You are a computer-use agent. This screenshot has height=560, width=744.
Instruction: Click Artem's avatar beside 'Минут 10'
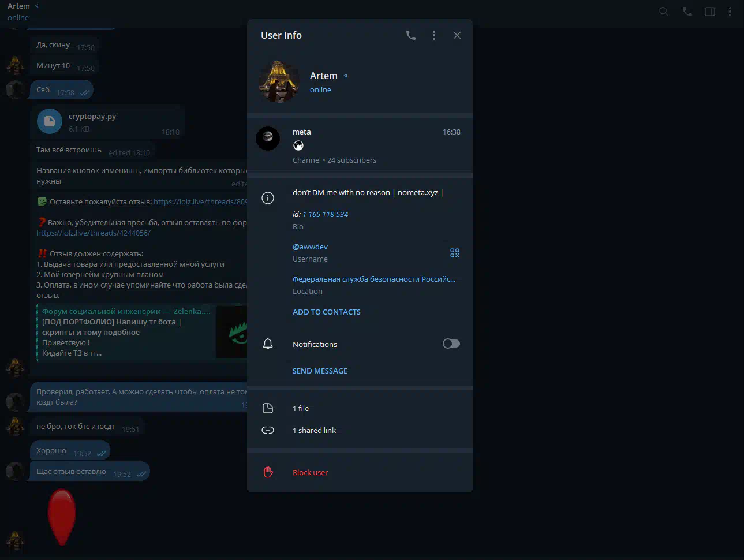15,65
